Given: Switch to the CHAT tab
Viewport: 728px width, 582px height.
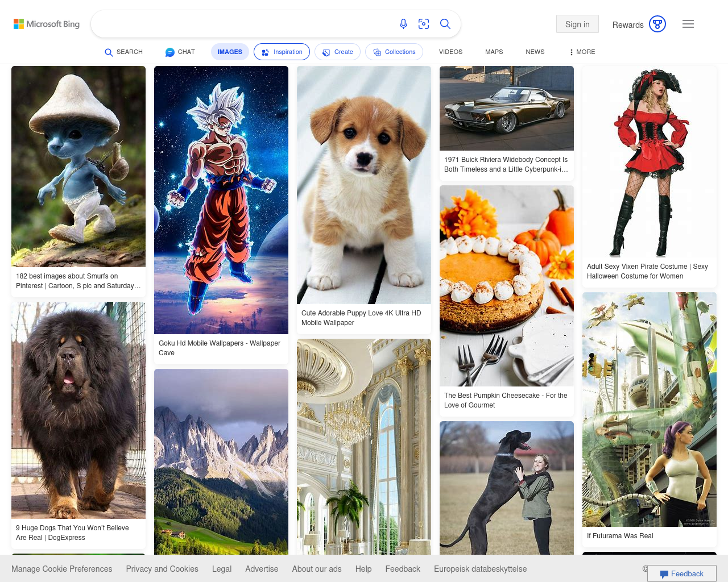Looking at the screenshot, I should click(180, 52).
